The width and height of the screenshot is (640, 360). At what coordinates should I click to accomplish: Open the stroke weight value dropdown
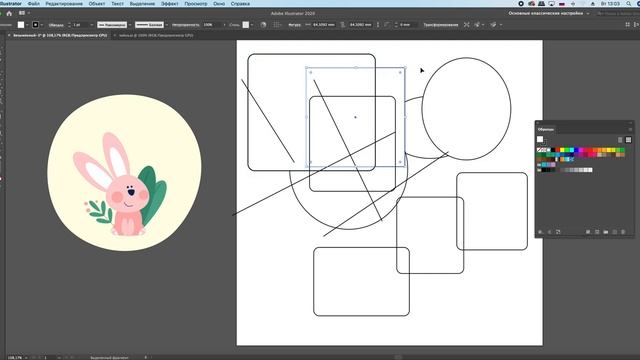pyautogui.click(x=91, y=25)
